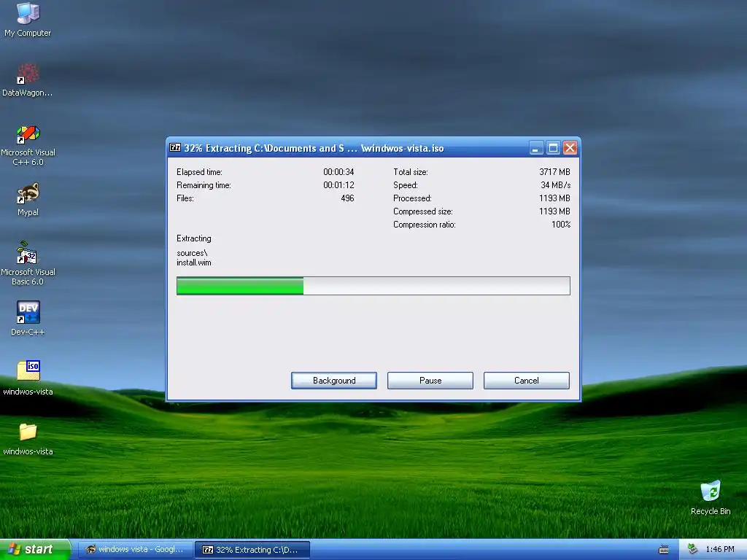The width and height of the screenshot is (747, 560).
Task: Select the Recycle Bin icon
Action: point(711,497)
